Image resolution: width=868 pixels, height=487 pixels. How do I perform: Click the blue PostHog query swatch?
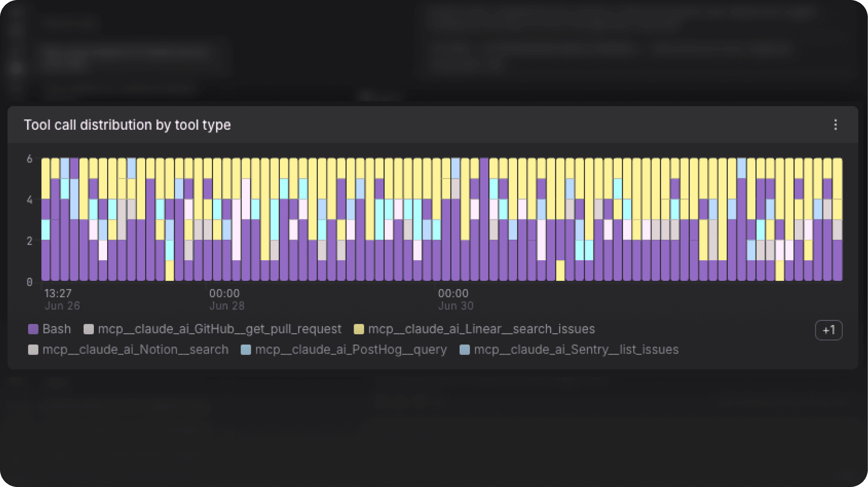[x=246, y=349]
